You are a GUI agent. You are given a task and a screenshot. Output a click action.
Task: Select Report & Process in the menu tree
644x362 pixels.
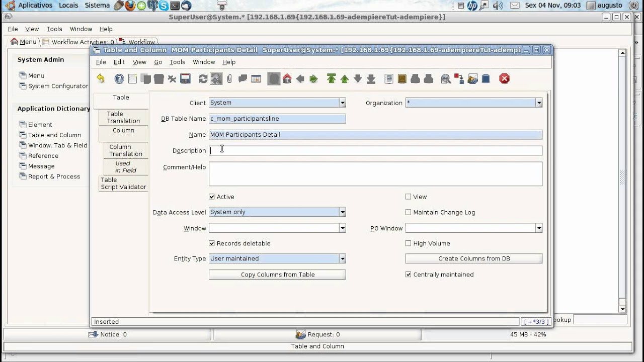pos(54,176)
